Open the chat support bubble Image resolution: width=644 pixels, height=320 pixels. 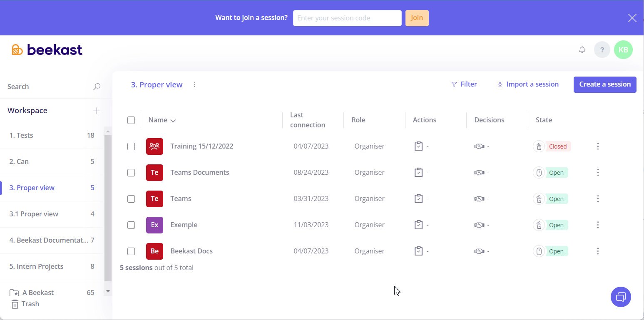point(621,297)
